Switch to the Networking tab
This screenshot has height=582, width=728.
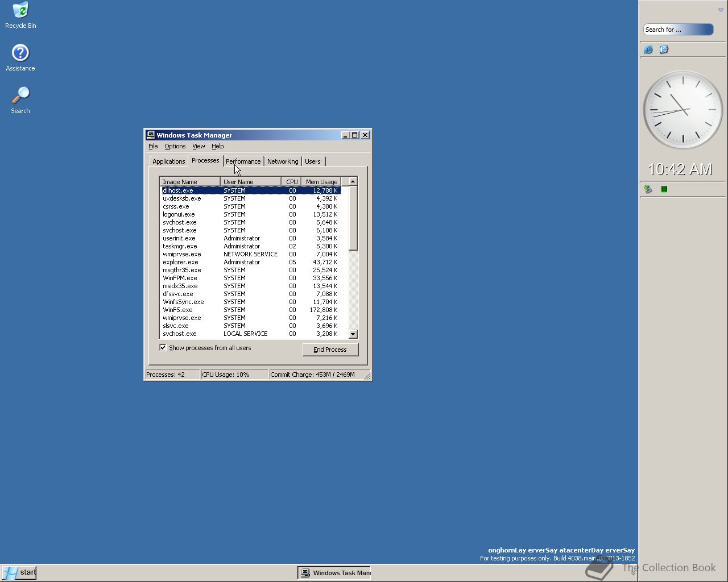(283, 161)
